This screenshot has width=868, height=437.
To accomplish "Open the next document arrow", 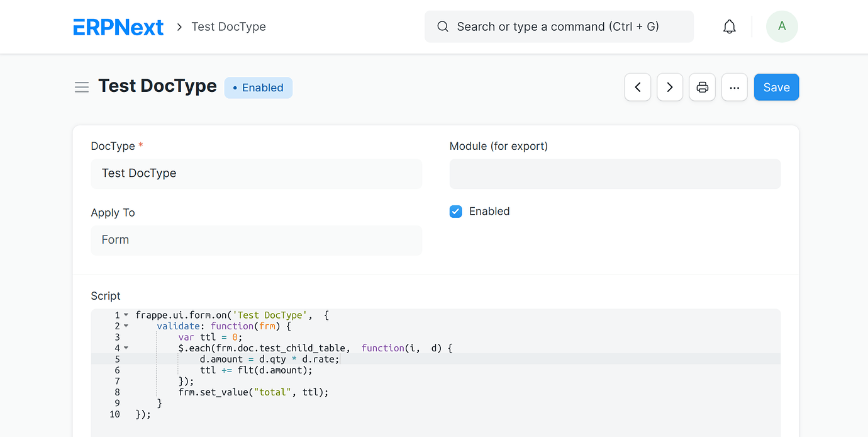I will [x=670, y=87].
